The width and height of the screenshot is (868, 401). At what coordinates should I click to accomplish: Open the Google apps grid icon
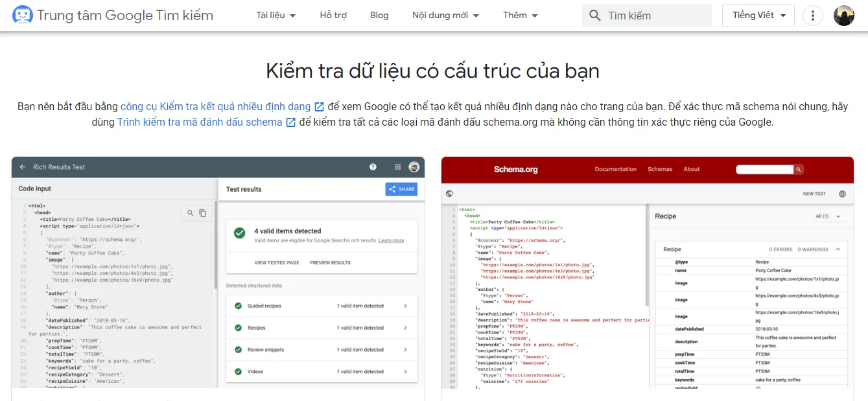pyautogui.click(x=397, y=167)
